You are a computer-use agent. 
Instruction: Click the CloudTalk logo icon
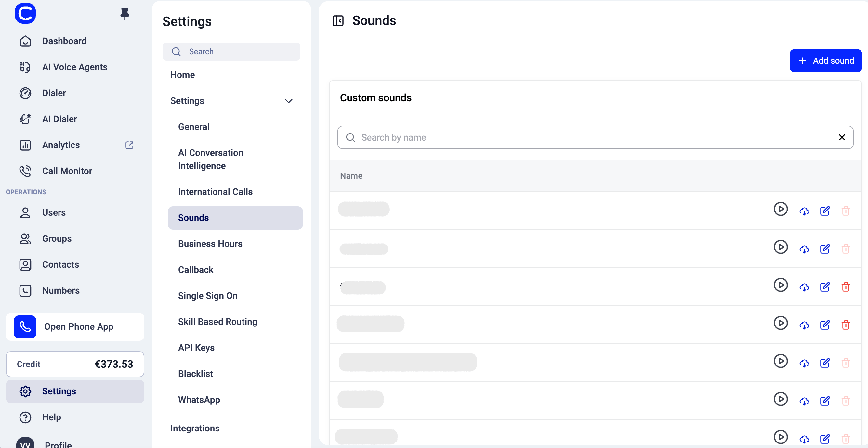click(x=25, y=13)
